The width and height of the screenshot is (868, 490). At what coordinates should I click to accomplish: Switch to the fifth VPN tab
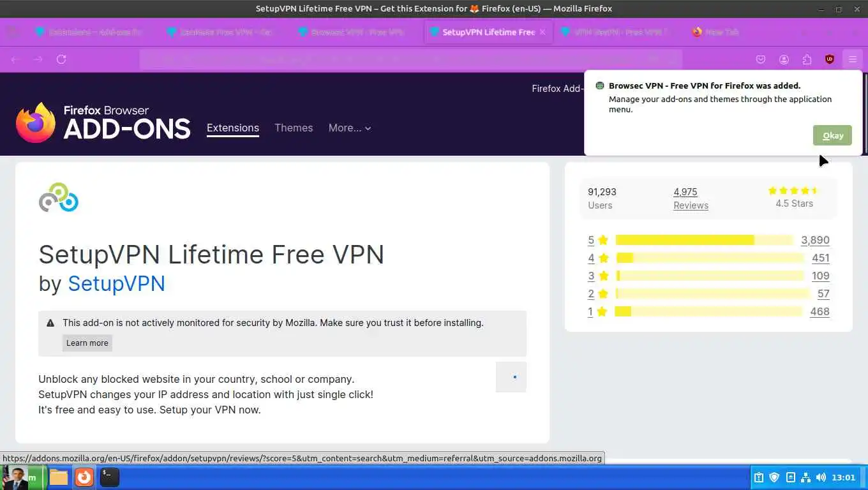tap(620, 32)
